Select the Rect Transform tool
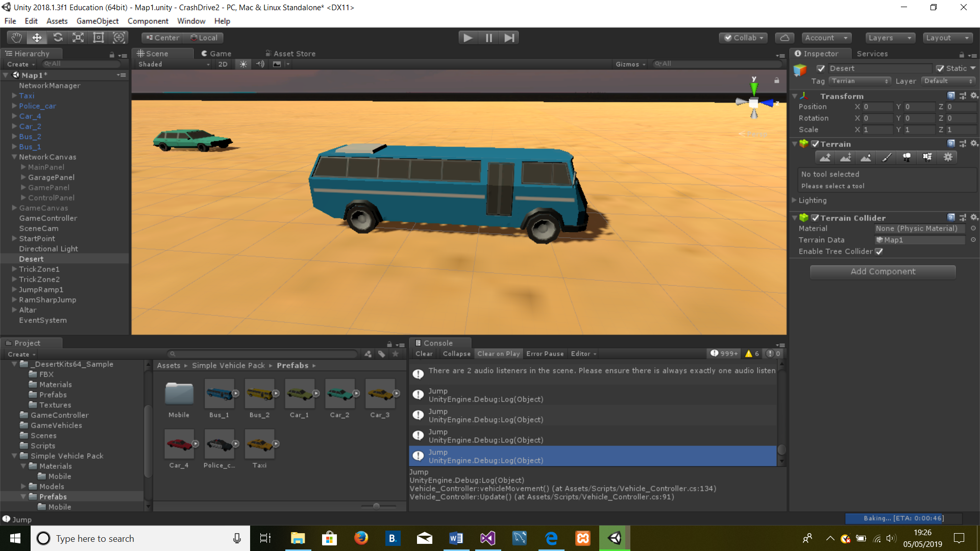The width and height of the screenshot is (980, 551). [x=99, y=37]
